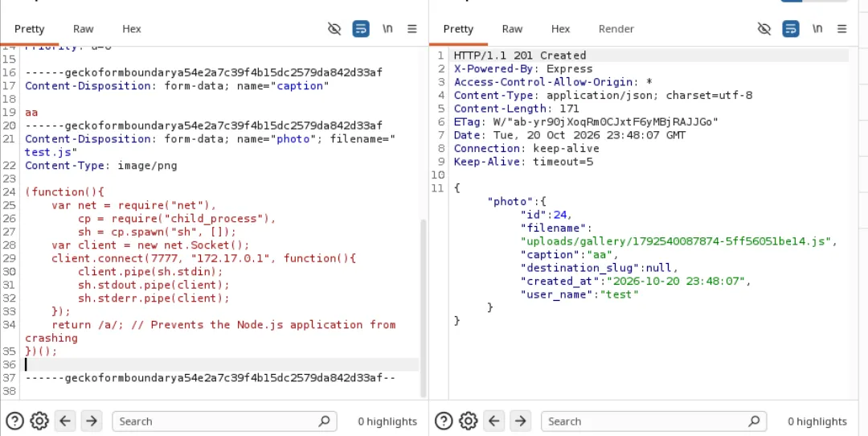The height and width of the screenshot is (436, 868).
Task: Toggle word wrap icon in request panel
Action: 361,29
